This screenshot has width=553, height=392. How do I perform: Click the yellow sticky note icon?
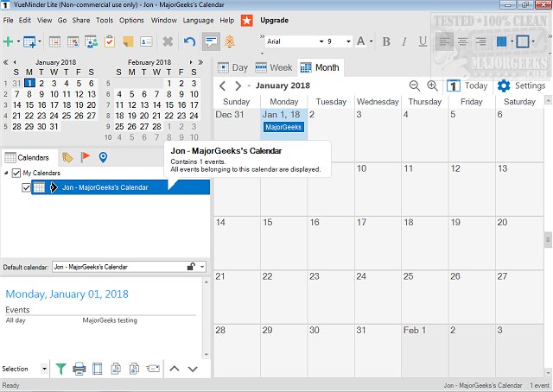point(128,41)
